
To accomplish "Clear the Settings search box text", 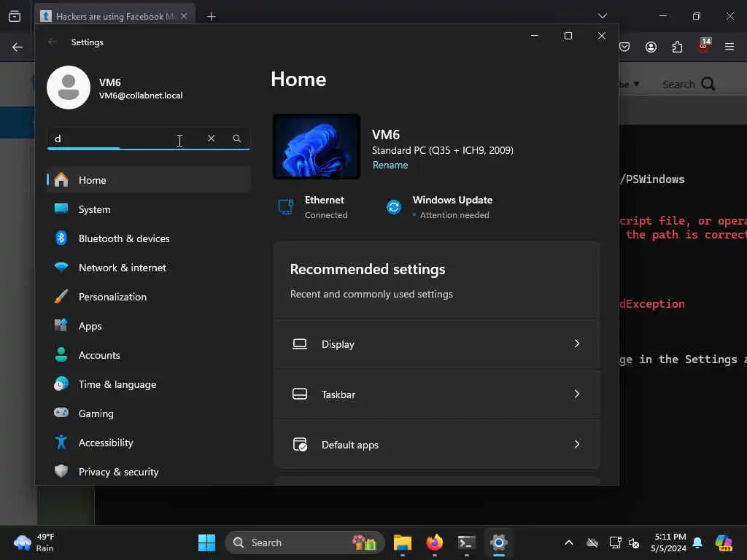I will coord(211,138).
